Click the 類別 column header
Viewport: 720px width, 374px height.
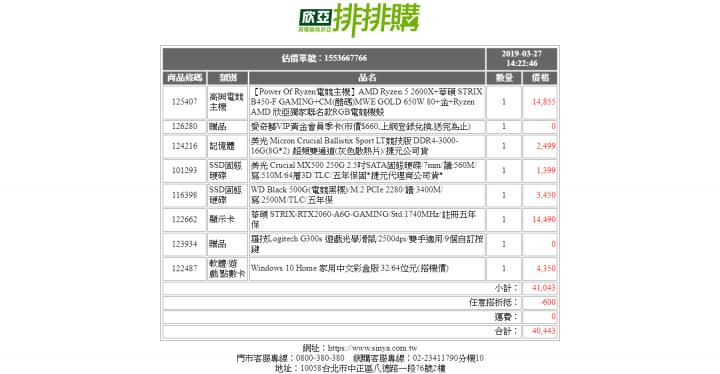pos(228,78)
